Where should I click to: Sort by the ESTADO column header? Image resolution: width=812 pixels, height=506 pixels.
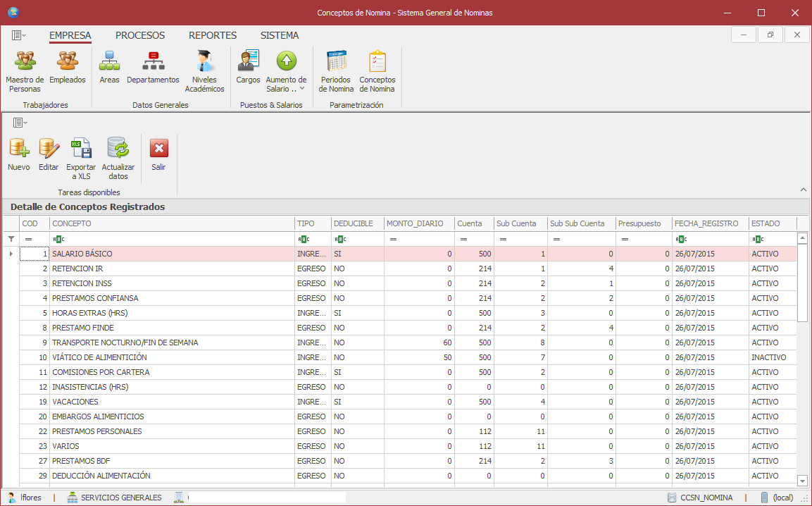(773, 223)
